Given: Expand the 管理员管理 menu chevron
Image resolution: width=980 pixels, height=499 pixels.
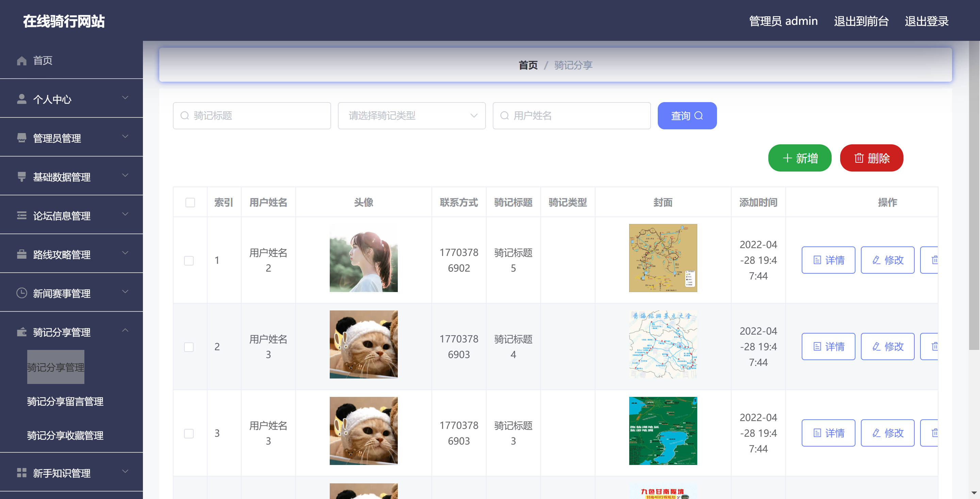Looking at the screenshot, I should (x=125, y=136).
